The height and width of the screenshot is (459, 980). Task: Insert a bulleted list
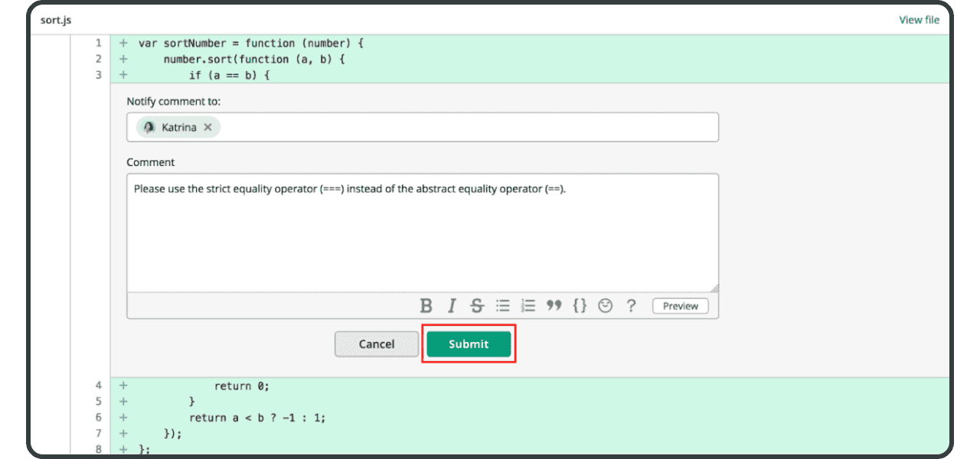pyautogui.click(x=503, y=306)
